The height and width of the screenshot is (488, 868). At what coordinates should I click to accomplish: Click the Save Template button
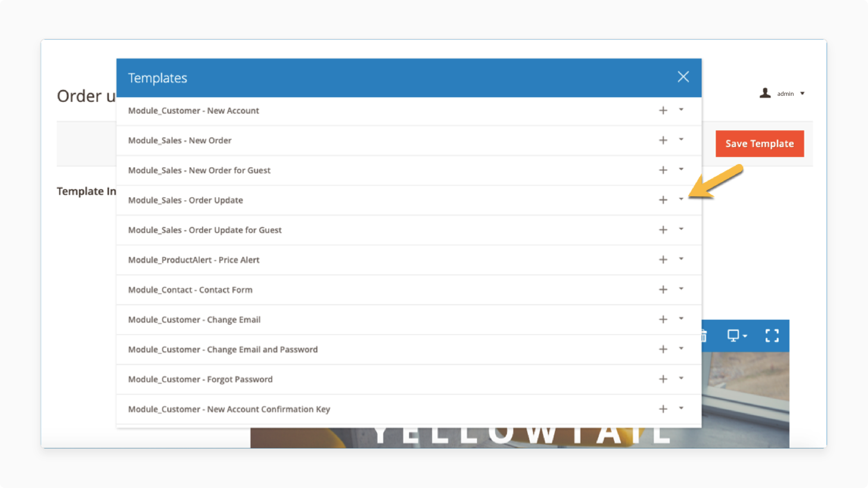click(x=759, y=143)
